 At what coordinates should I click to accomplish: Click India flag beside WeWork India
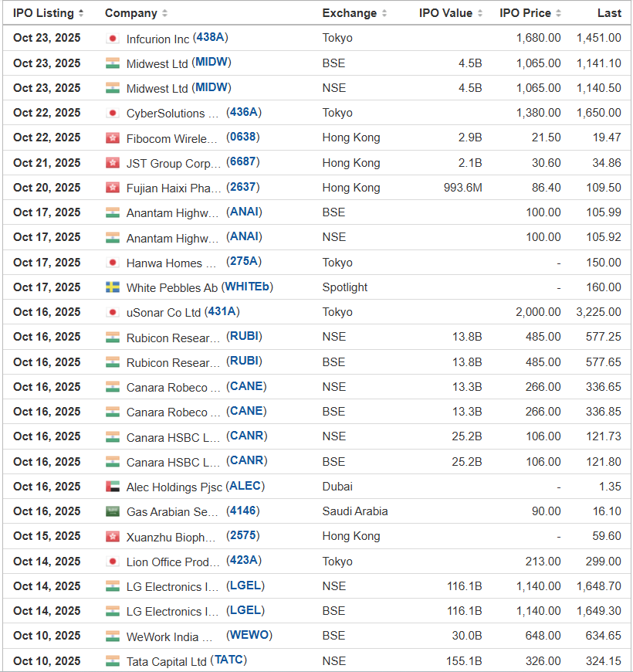pos(113,636)
